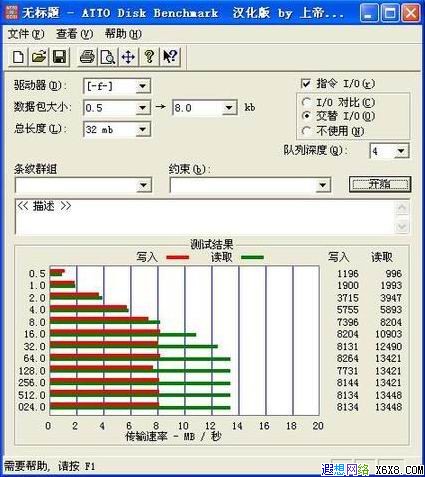Expand the 驱动器 drive dropdown

pos(143,86)
